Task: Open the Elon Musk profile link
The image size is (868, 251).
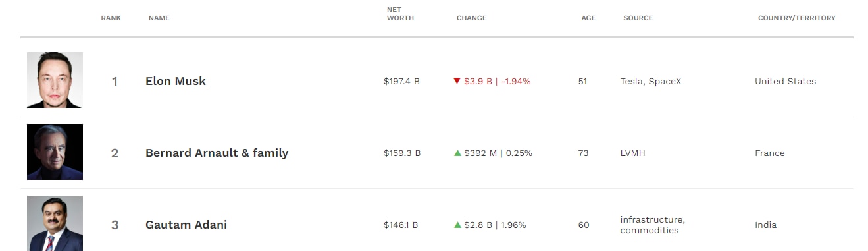Action: [176, 81]
